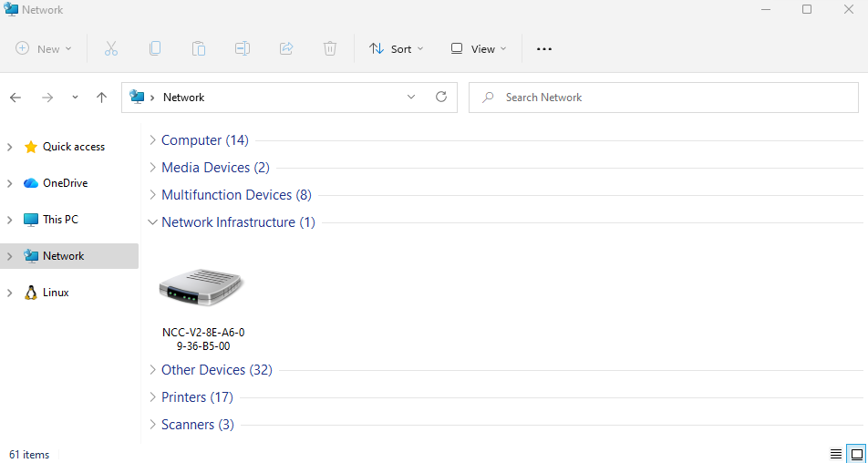Collapse Network Infrastructure (1) group
Screen dimensions: 868x463
pos(153,221)
